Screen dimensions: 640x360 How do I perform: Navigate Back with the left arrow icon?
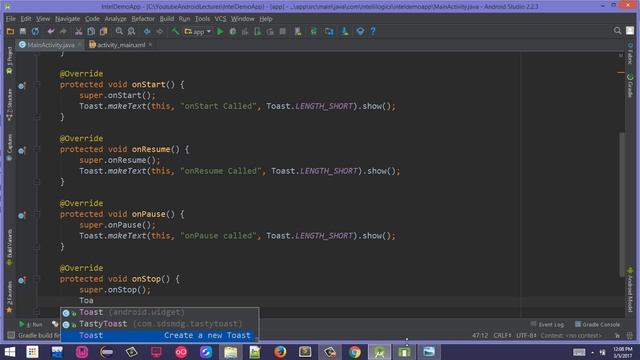pos(147,31)
